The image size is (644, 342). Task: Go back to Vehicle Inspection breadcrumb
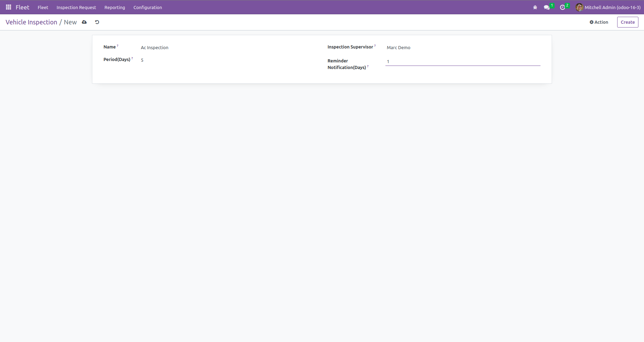(x=31, y=22)
